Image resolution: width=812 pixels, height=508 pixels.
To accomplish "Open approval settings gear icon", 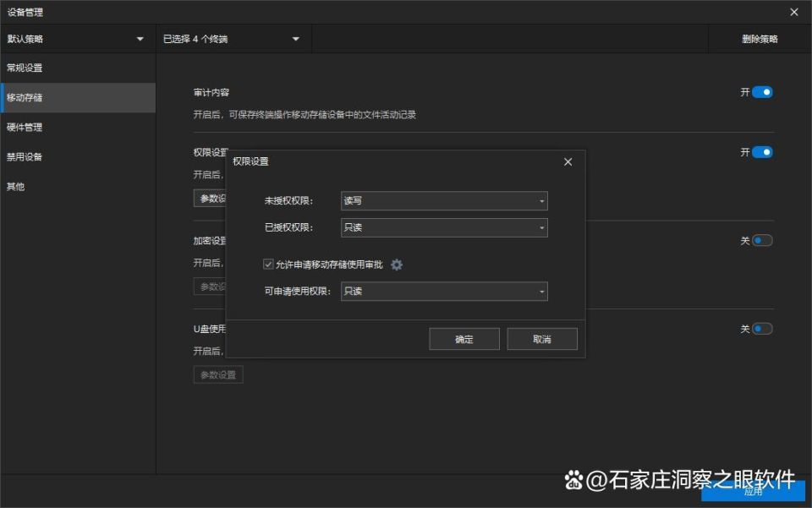I will (x=397, y=265).
